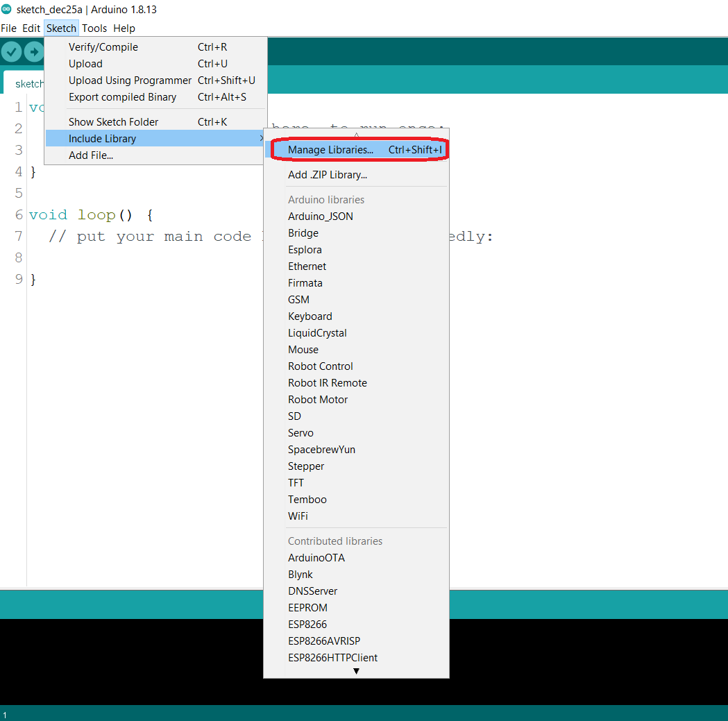
Task: Include the Mouse library
Action: click(356, 350)
